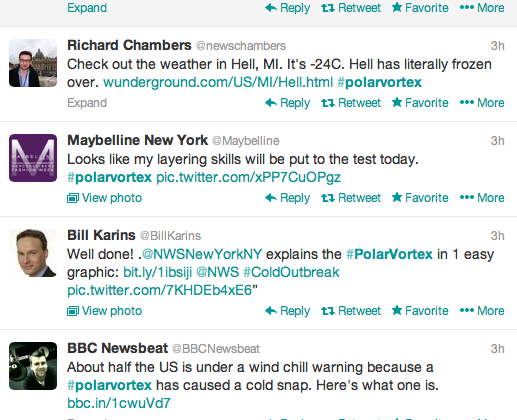Open More options on Maybelline tweet
Image resolution: width=517 pixels, height=420 pixels.
tap(482, 198)
